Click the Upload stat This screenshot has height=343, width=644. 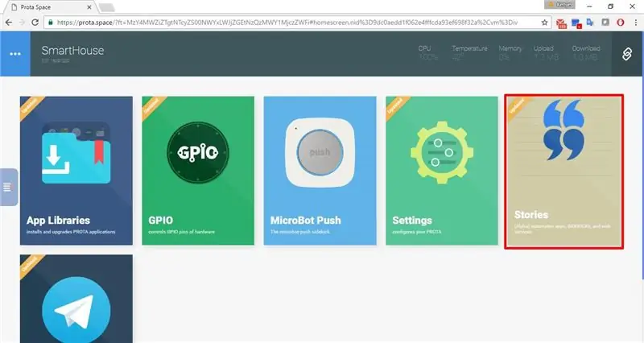point(546,52)
